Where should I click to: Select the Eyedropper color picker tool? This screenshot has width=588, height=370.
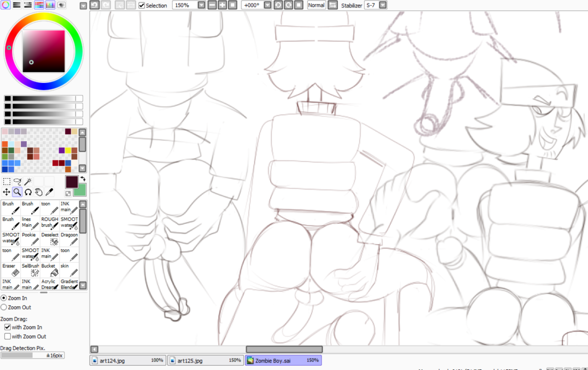coord(49,192)
